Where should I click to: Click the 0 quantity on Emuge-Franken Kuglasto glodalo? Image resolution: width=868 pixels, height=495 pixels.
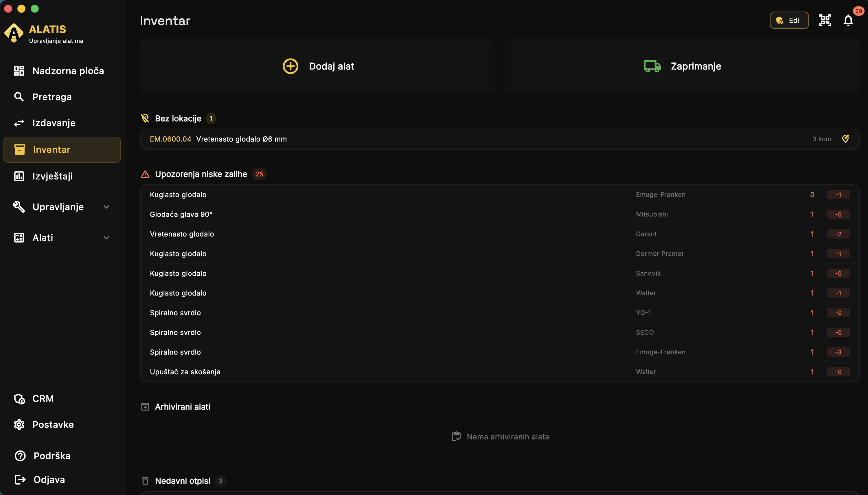(812, 195)
